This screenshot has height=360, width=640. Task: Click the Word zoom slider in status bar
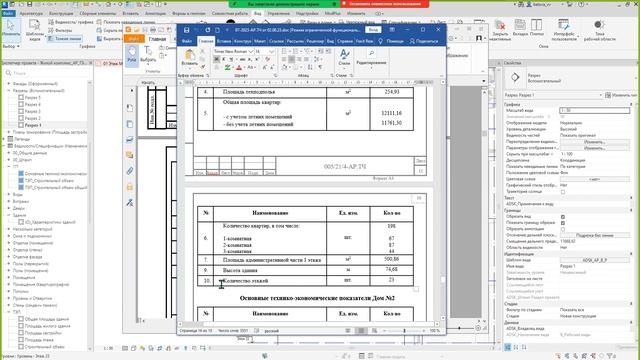pyautogui.click(x=404, y=331)
